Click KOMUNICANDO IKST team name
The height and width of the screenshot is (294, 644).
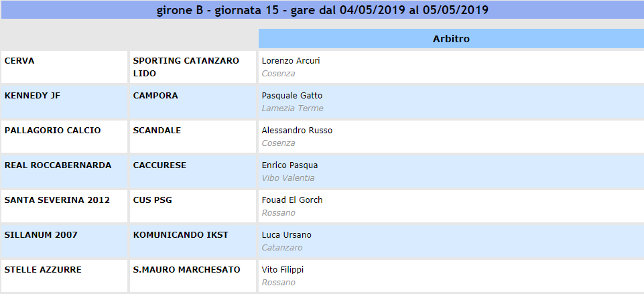(180, 235)
